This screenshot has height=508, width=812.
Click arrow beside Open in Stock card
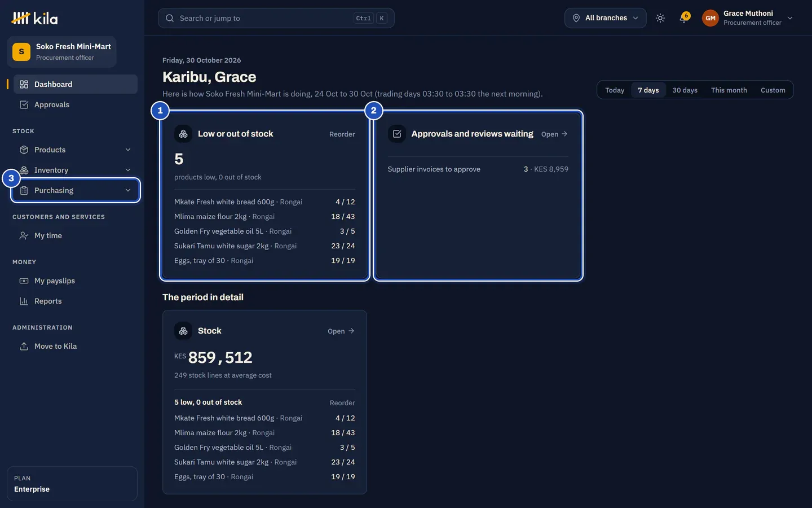(x=351, y=331)
